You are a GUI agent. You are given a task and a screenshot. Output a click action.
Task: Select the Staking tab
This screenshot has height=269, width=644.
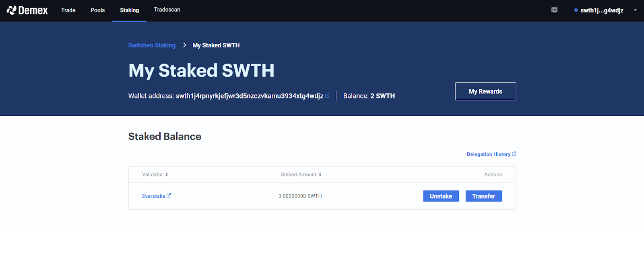click(x=129, y=10)
